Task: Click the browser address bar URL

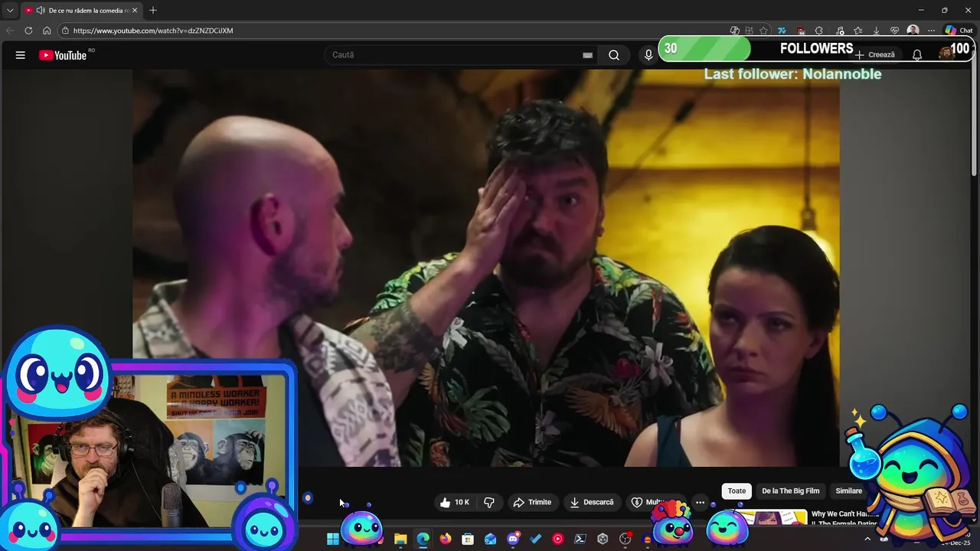Action: (x=153, y=31)
